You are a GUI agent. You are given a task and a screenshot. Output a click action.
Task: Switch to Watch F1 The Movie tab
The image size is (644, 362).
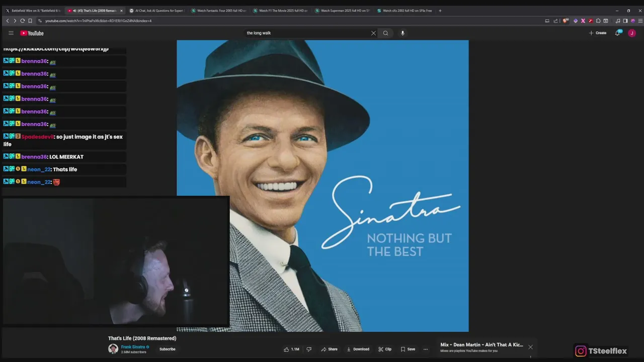tap(281, 11)
